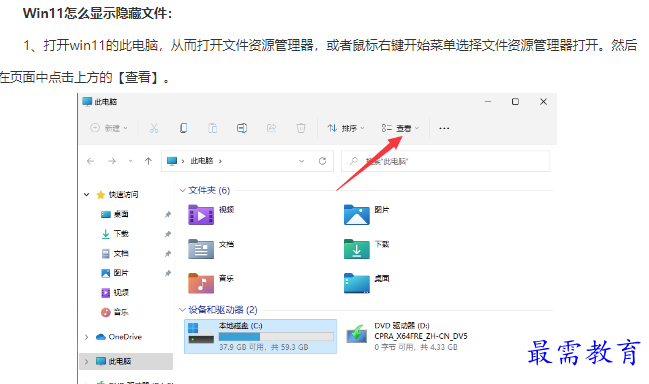Click the Rename icon in toolbar
This screenshot has height=384, width=649.
tap(242, 128)
